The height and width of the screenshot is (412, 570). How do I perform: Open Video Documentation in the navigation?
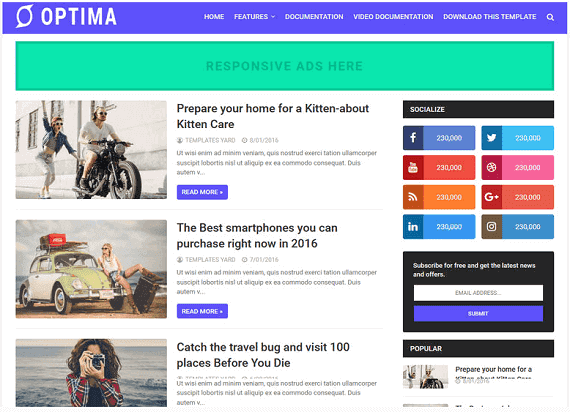tap(393, 17)
